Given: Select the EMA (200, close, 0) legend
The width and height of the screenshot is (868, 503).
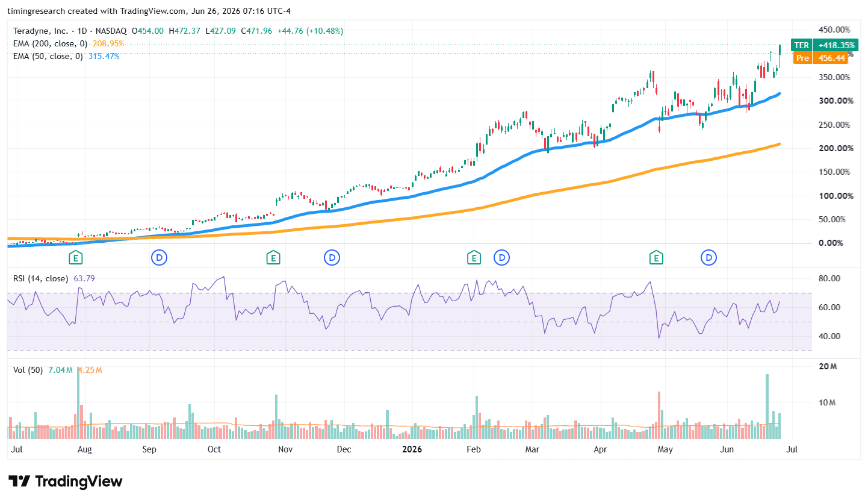Looking at the screenshot, I should (51, 43).
